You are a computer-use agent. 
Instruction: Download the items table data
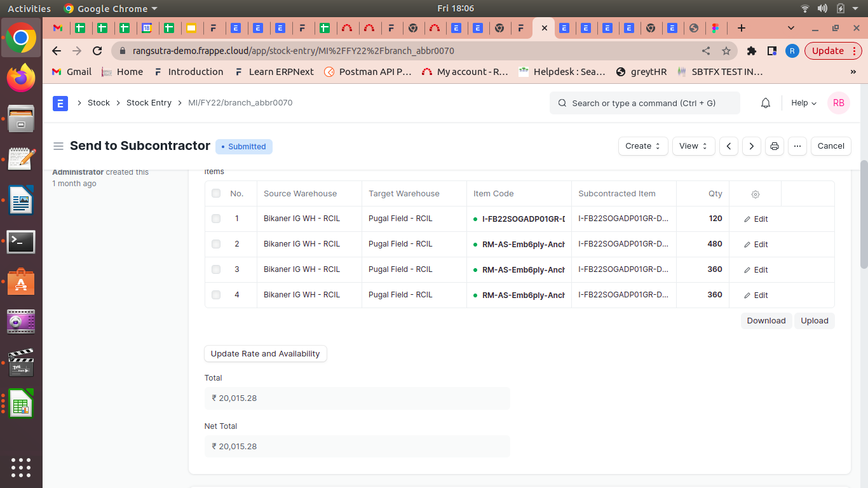coord(766,320)
